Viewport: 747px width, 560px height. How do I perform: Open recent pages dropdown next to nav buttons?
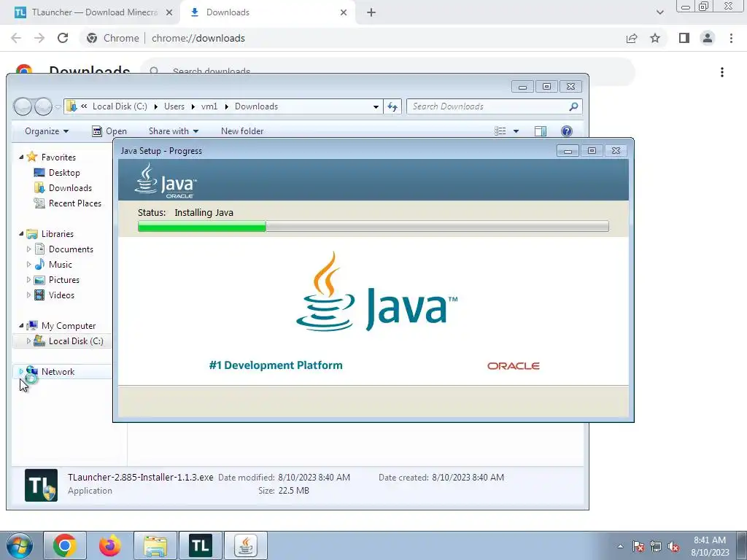tap(58, 107)
